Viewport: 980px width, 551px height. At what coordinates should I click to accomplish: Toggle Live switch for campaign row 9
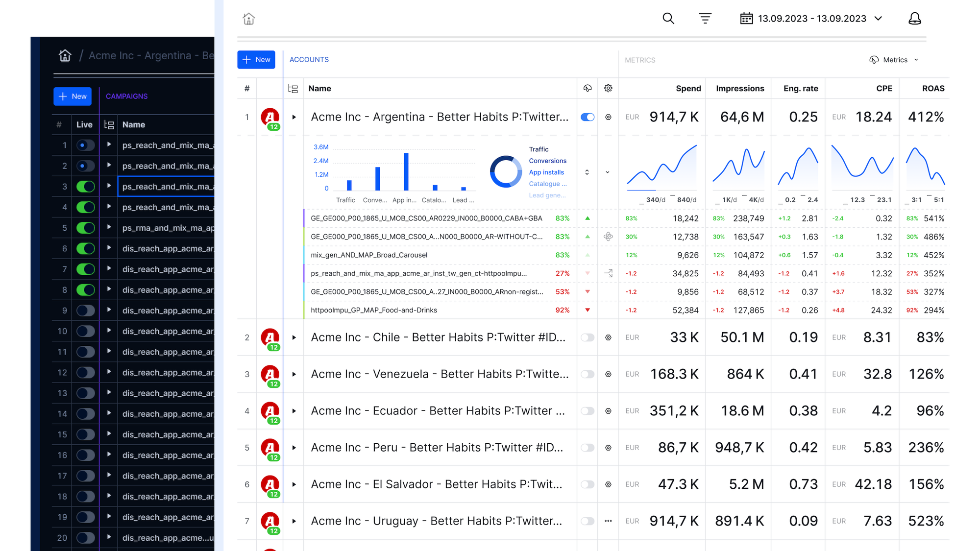[85, 311]
